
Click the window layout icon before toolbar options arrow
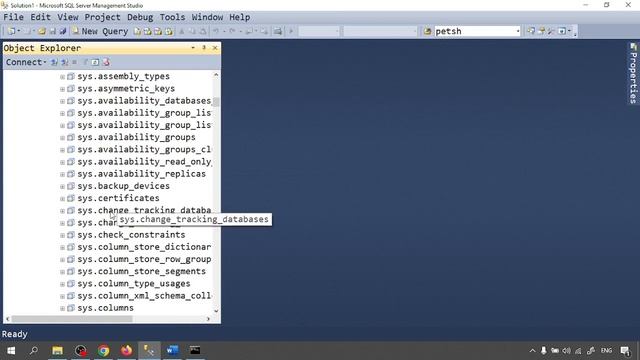pyautogui.click(x=562, y=31)
